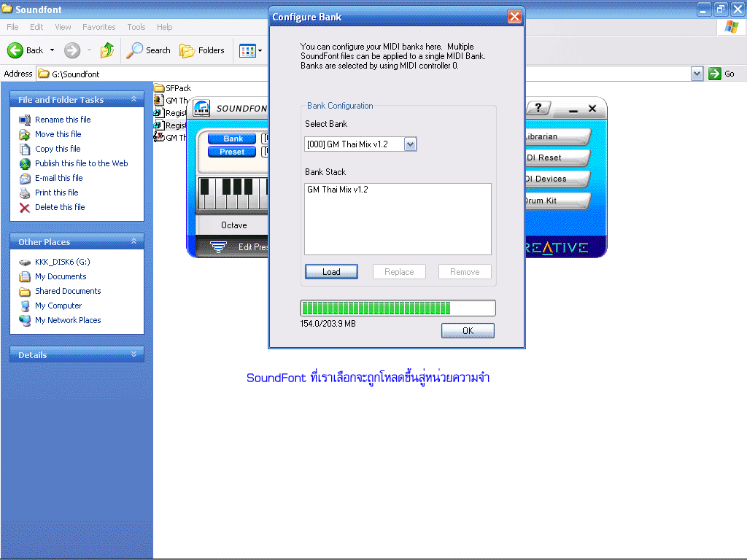
Task: Click the My Computer icon
Action: click(25, 306)
